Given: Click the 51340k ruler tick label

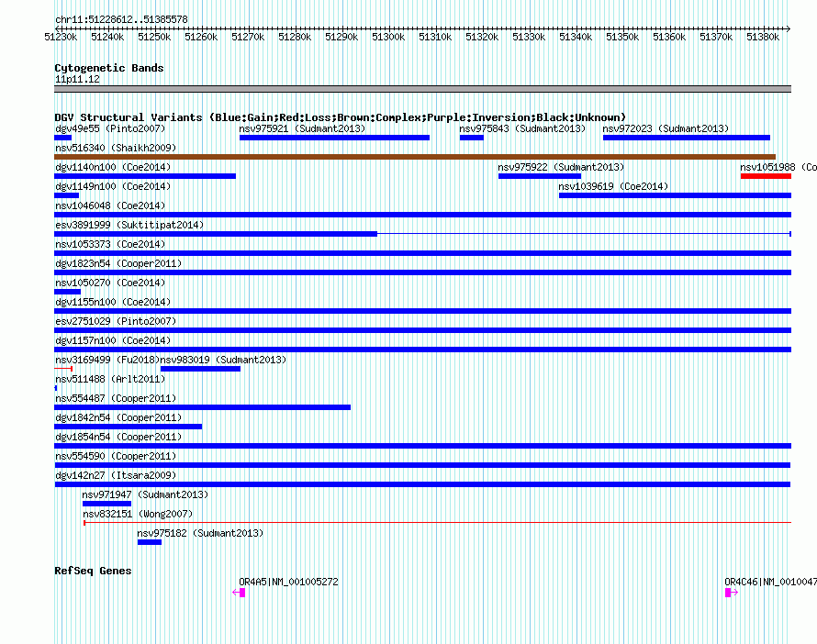Looking at the screenshot, I should (576, 37).
